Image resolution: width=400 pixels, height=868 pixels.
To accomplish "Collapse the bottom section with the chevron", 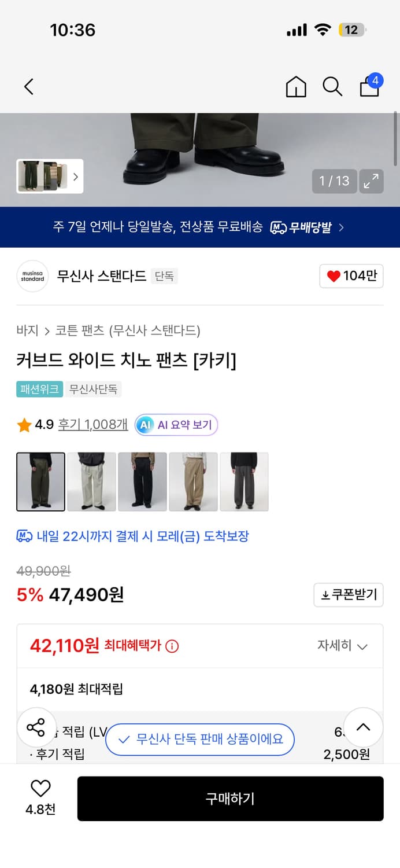I will pos(363,728).
